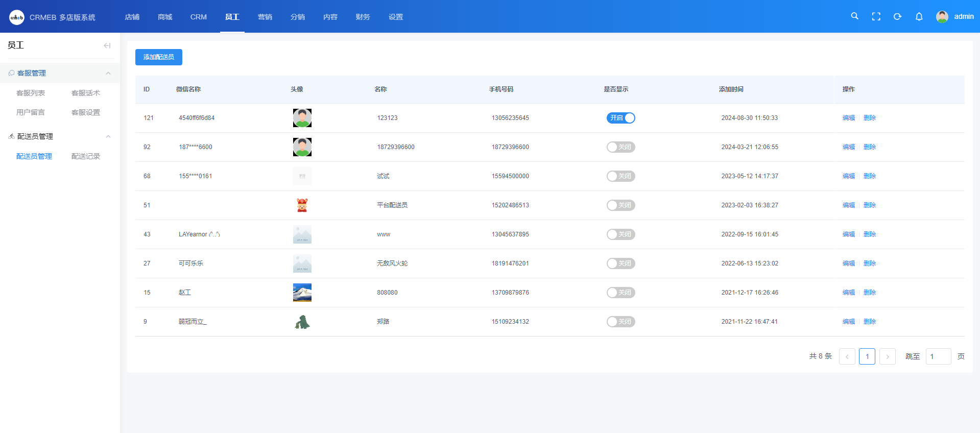Enable display toggle for 平台配送员
This screenshot has height=433, width=980.
[620, 205]
